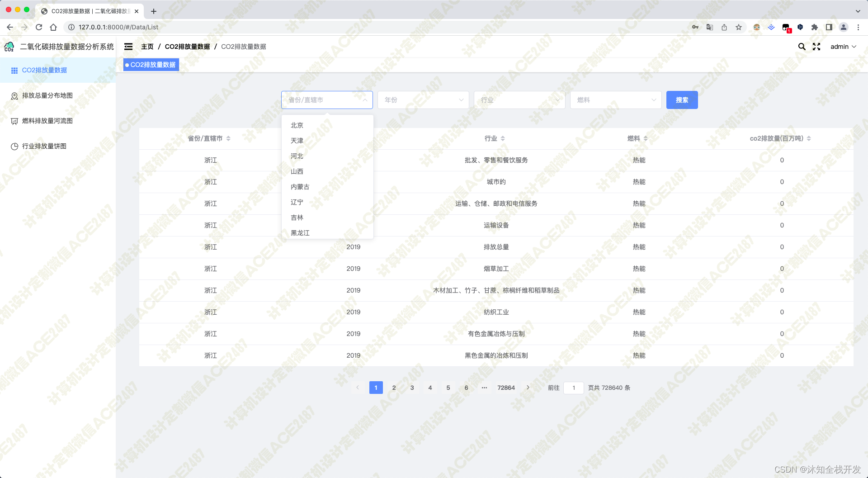This screenshot has width=868, height=478.
Task: Click the hamburger menu collapse icon
Action: [x=128, y=47]
